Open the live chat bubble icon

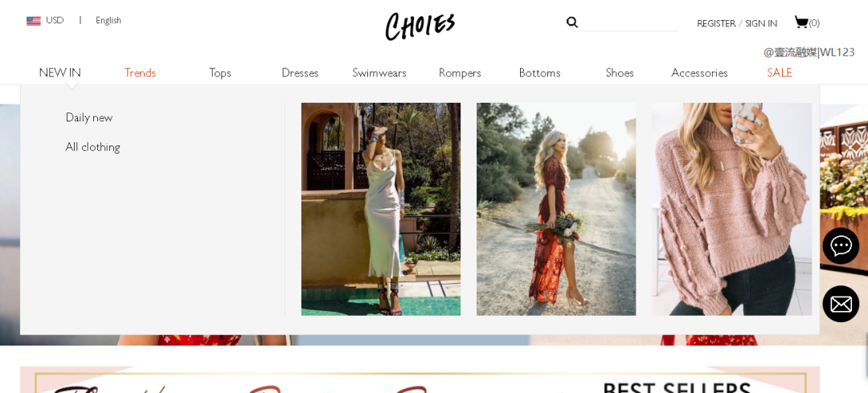pos(841,245)
